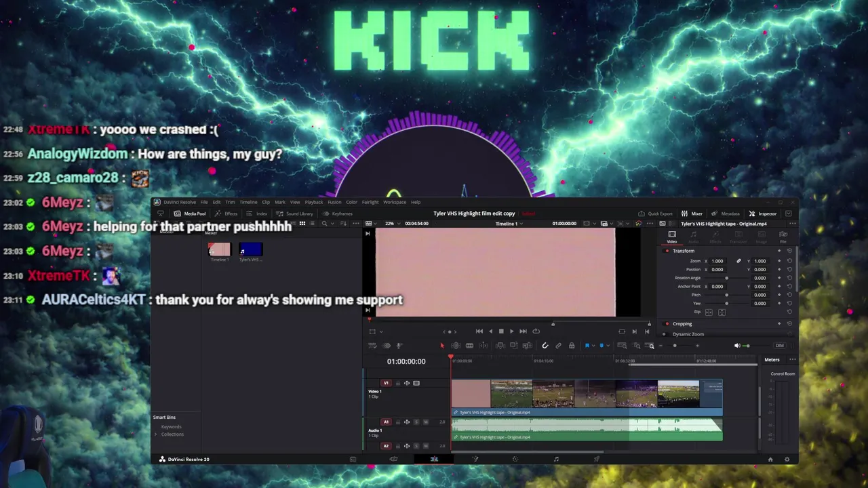Screen dimensions: 868x488
Task: Click the Flip vertical icon
Action: [x=722, y=312]
